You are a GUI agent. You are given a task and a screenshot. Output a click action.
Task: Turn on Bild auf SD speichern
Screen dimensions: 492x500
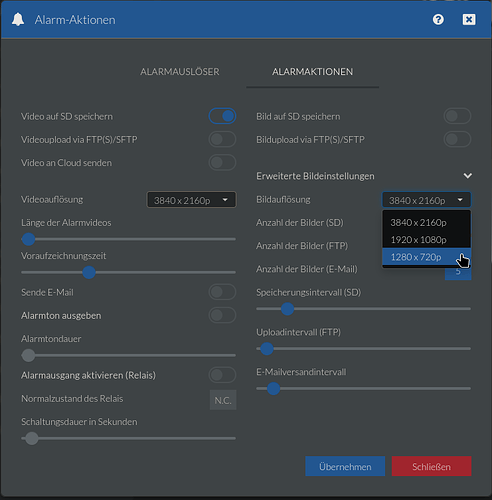tap(457, 116)
